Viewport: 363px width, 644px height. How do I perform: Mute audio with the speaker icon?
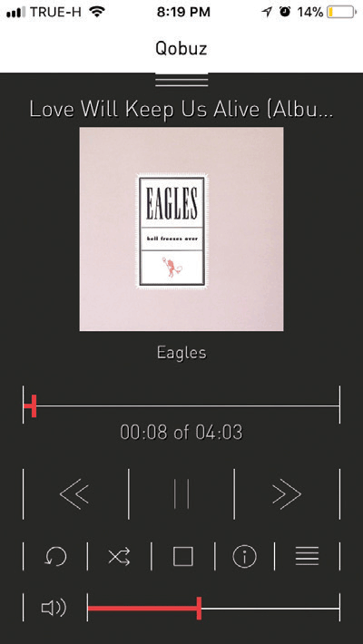(54, 609)
